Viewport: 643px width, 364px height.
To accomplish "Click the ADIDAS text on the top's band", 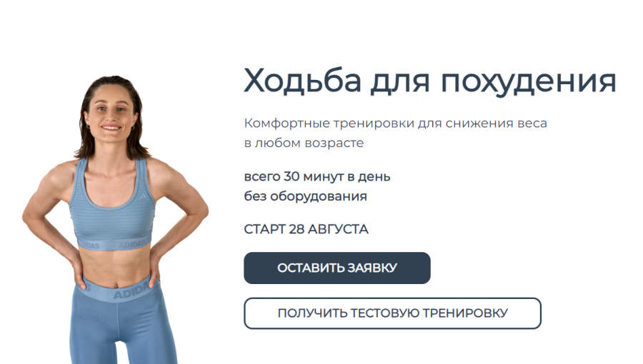I will click(x=132, y=245).
